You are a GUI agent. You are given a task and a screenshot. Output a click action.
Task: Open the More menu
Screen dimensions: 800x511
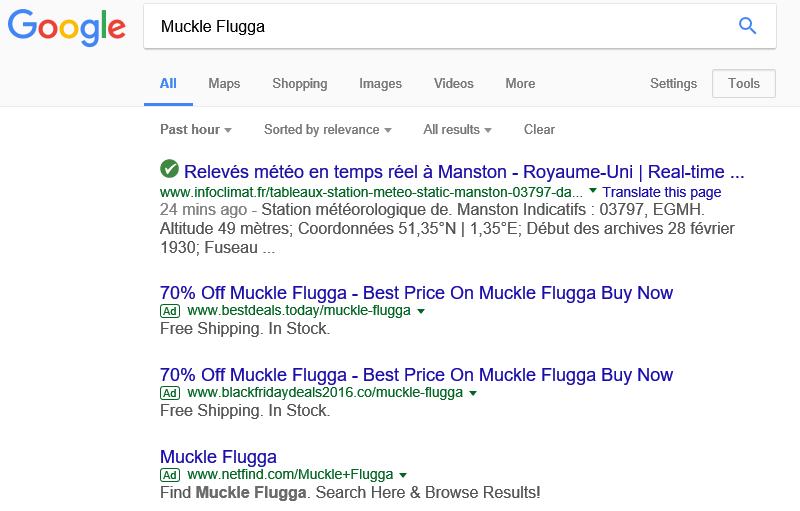coord(520,84)
